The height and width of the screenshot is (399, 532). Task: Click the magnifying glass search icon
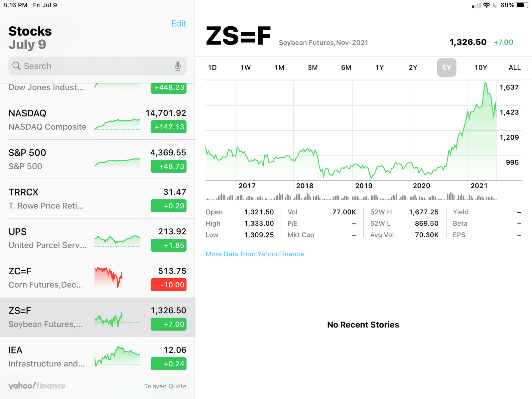click(x=16, y=66)
